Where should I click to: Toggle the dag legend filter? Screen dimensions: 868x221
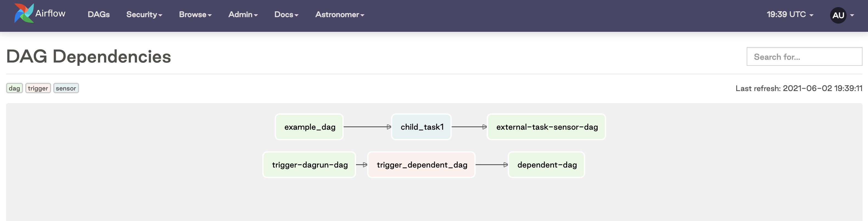tap(14, 88)
